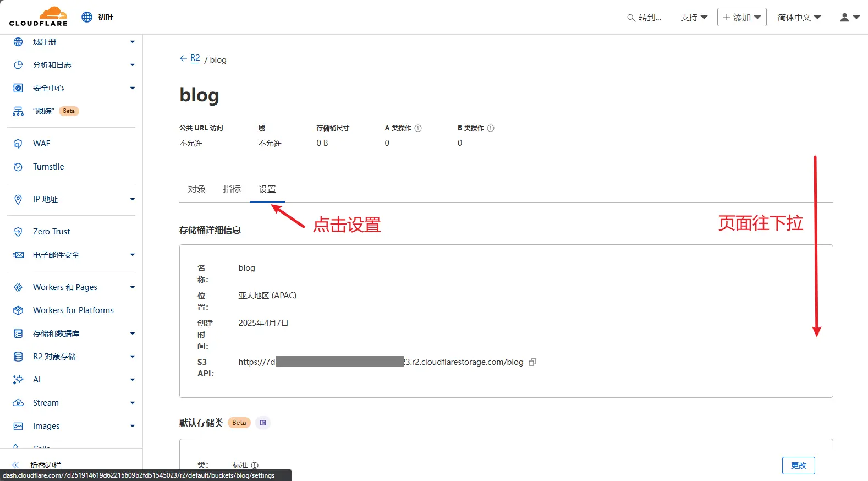Click the S3 API URL text

[381, 362]
